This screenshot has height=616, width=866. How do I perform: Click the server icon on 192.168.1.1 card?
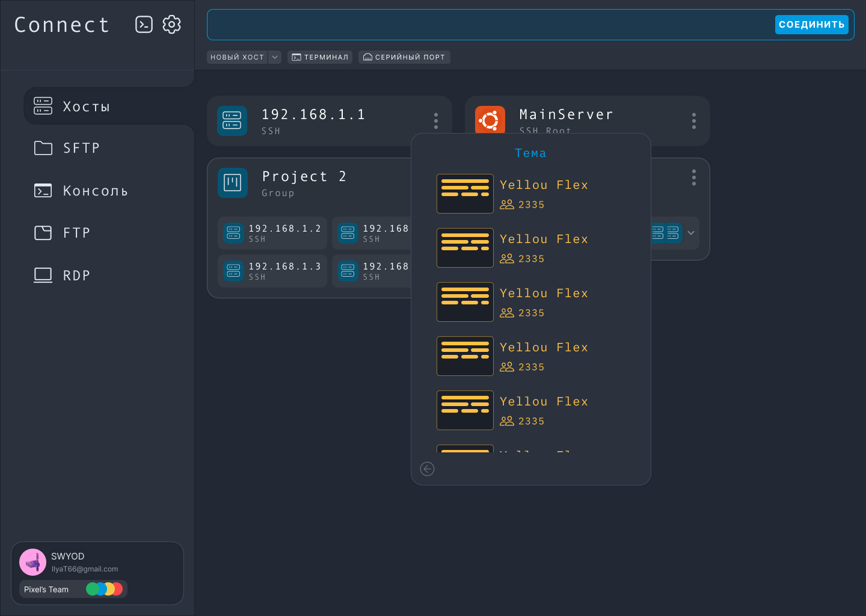coord(232,120)
